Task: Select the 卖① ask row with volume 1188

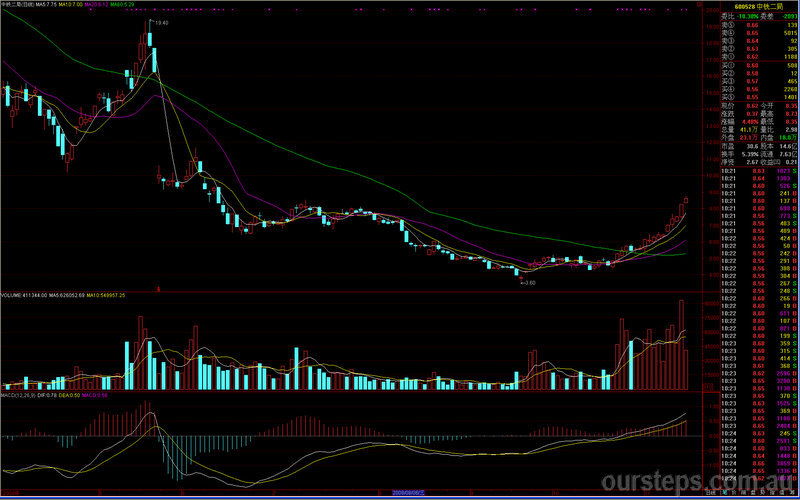Action: point(759,57)
